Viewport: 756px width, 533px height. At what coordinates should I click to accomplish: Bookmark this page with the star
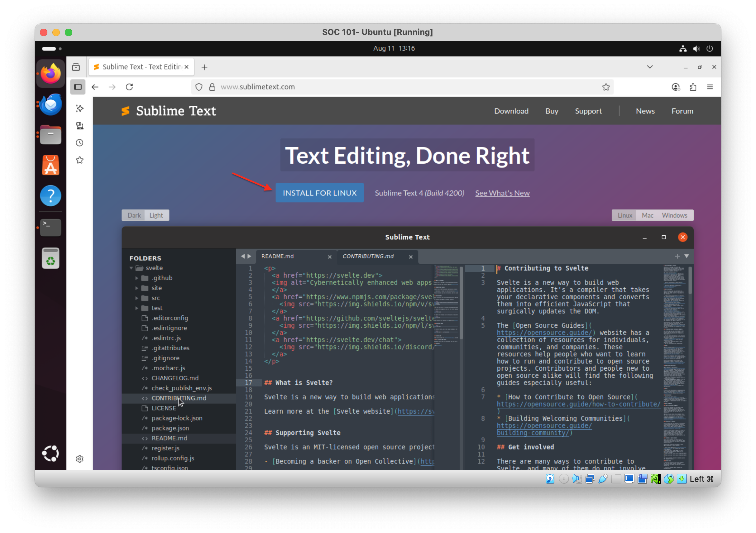(606, 87)
